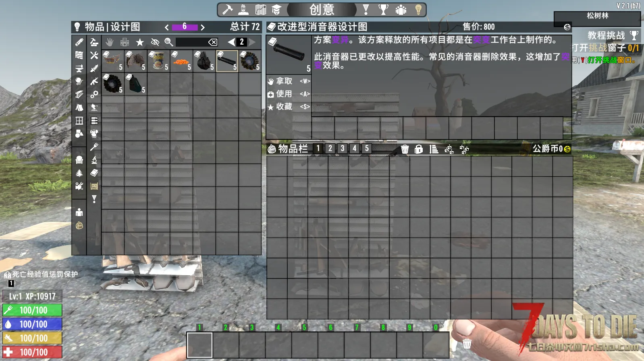
Task: Toggle the favorites star filter
Action: click(140, 42)
